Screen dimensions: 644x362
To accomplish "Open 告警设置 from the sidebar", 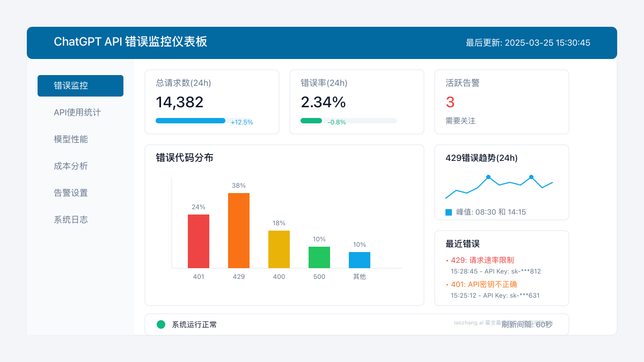I will click(x=71, y=193).
